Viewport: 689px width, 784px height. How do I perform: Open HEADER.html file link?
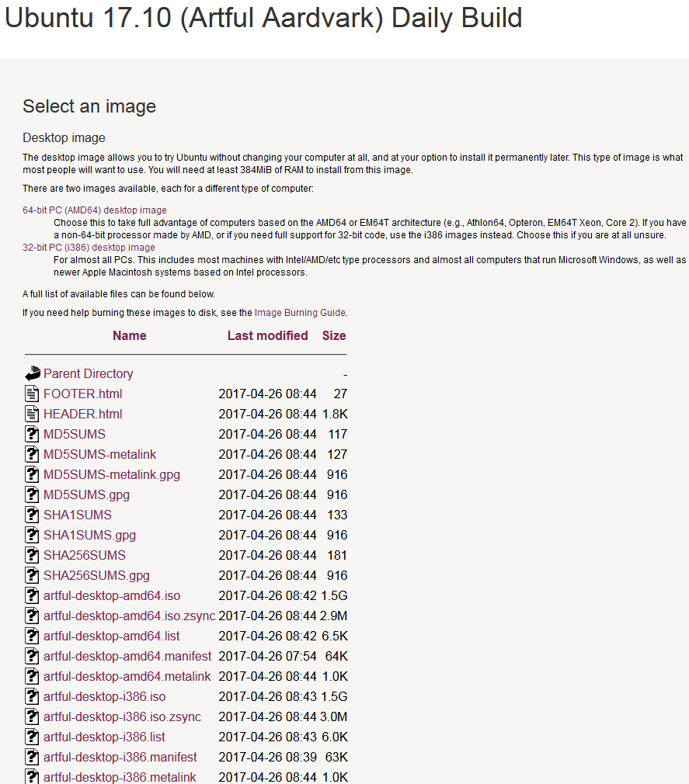point(82,414)
